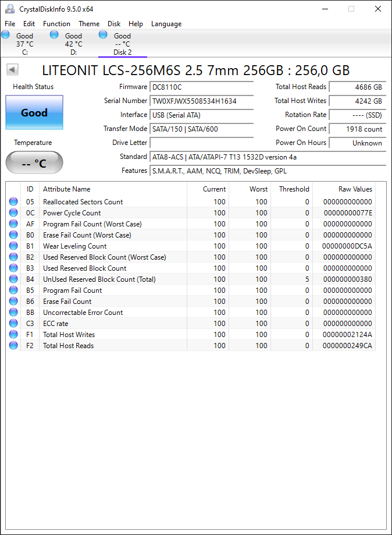Click status orb for Wear Leveling Count

13,246
